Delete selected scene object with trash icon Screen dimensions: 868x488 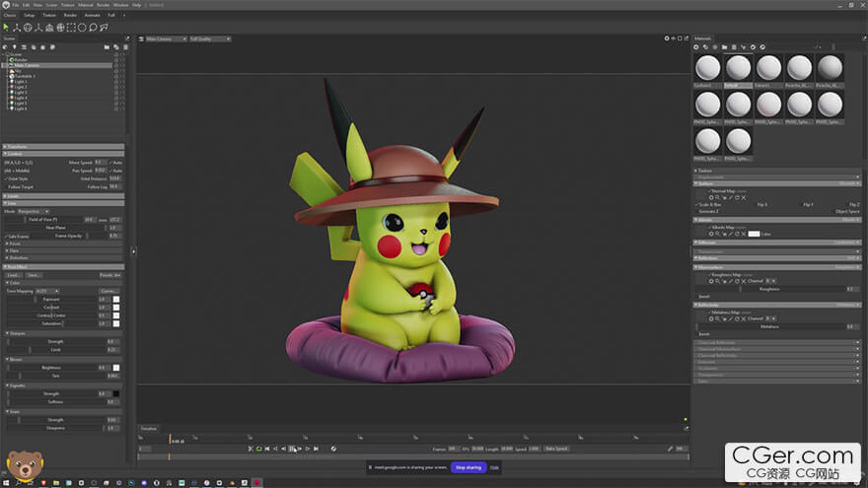click(x=125, y=47)
